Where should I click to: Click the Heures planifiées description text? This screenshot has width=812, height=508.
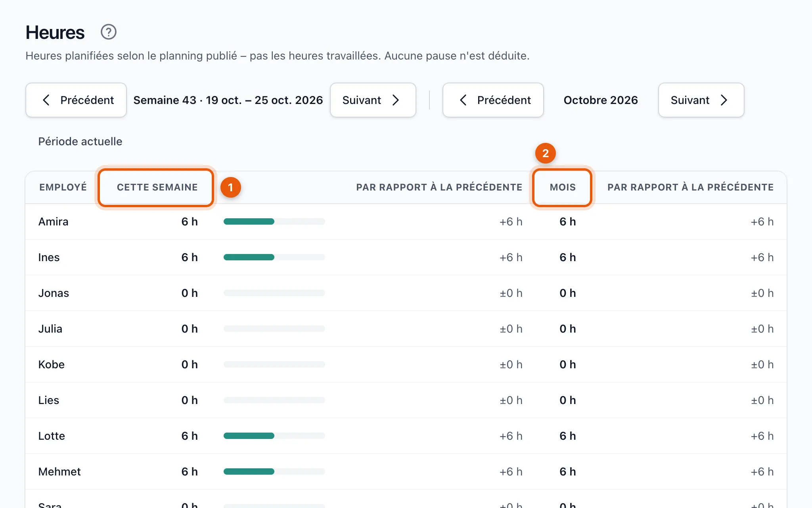(x=278, y=56)
